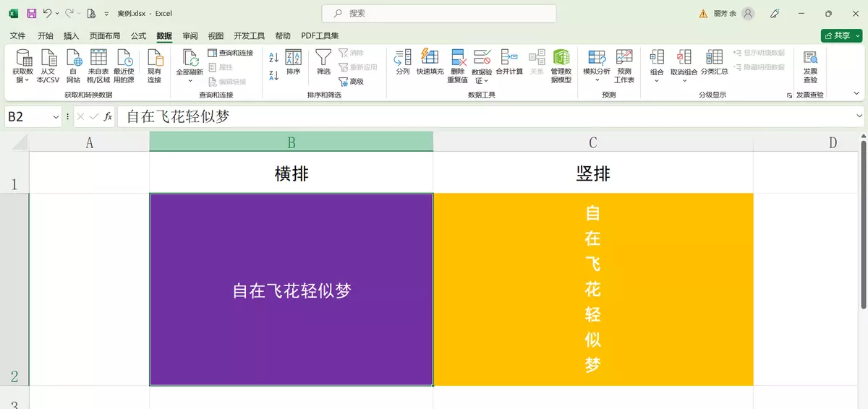The image size is (868, 409).
Task: Select 来自表格/区域 icon
Action: [98, 58]
